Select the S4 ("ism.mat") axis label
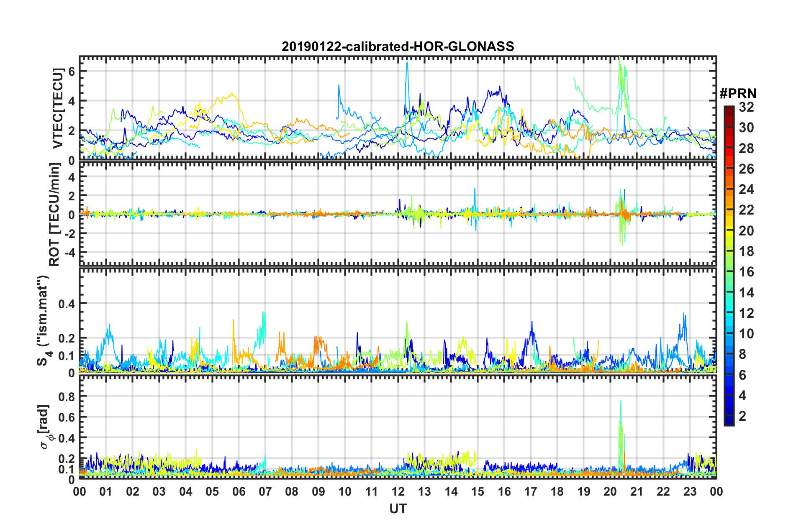Viewport: 796px width, 532px height. pos(43,320)
